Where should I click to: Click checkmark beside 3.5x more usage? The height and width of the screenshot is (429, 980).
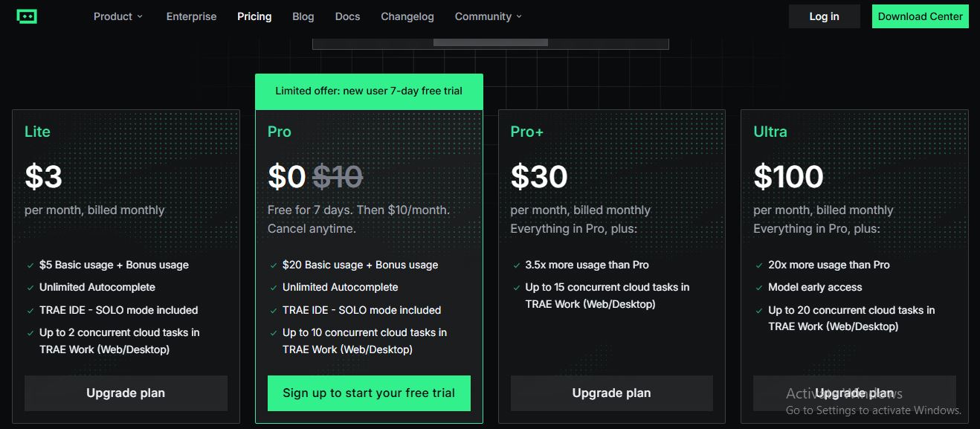[516, 265]
